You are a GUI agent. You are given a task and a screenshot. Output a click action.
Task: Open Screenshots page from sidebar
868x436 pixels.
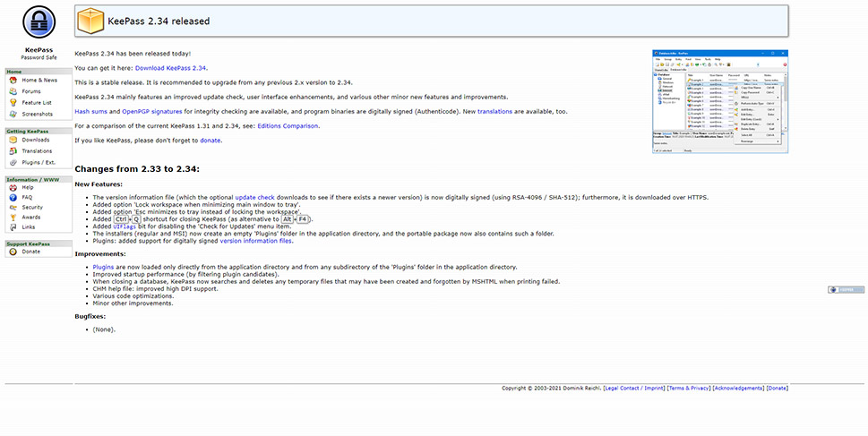coord(37,114)
